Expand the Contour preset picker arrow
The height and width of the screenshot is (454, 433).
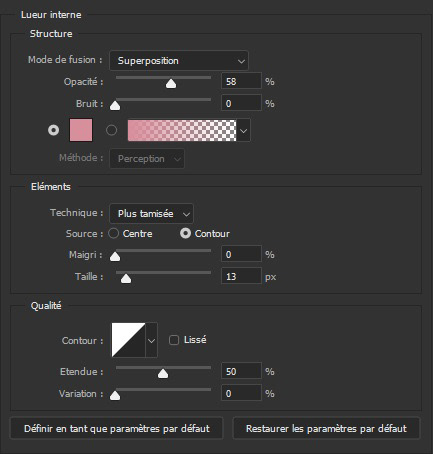point(152,340)
